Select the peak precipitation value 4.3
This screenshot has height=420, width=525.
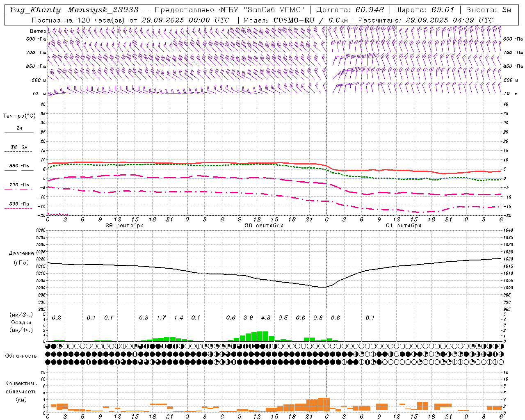click(x=266, y=318)
